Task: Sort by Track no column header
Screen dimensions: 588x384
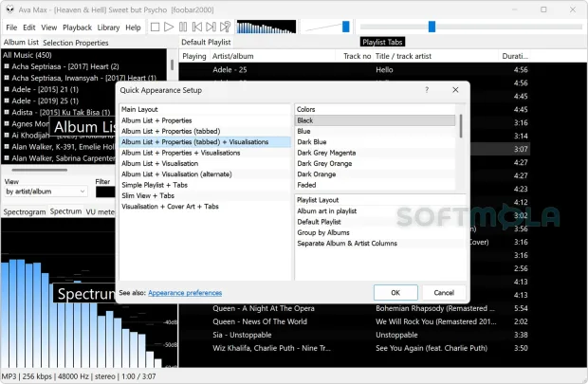Action: 357,56
